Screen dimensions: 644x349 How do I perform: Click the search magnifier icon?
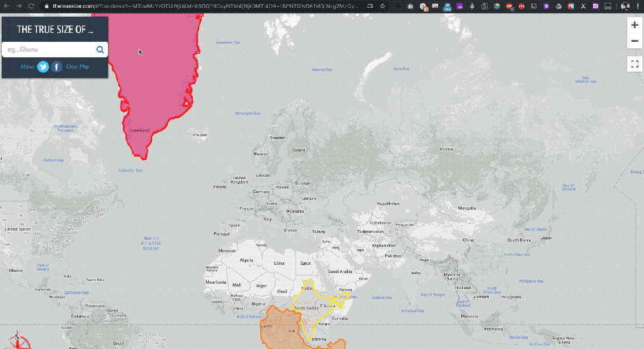[x=100, y=50]
